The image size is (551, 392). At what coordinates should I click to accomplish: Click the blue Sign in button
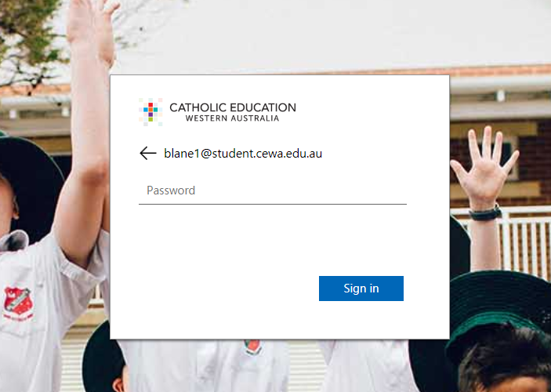pyautogui.click(x=361, y=289)
